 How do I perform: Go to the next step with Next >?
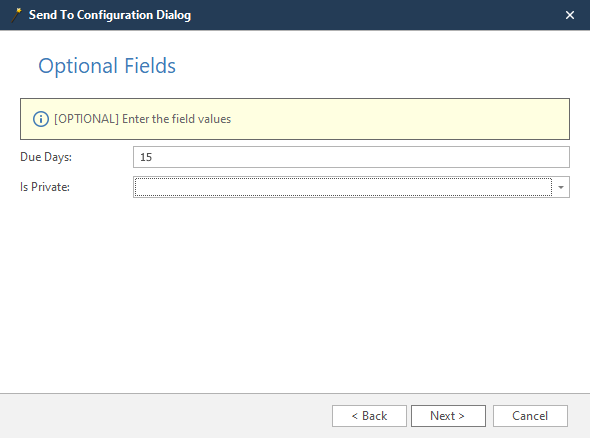click(448, 416)
